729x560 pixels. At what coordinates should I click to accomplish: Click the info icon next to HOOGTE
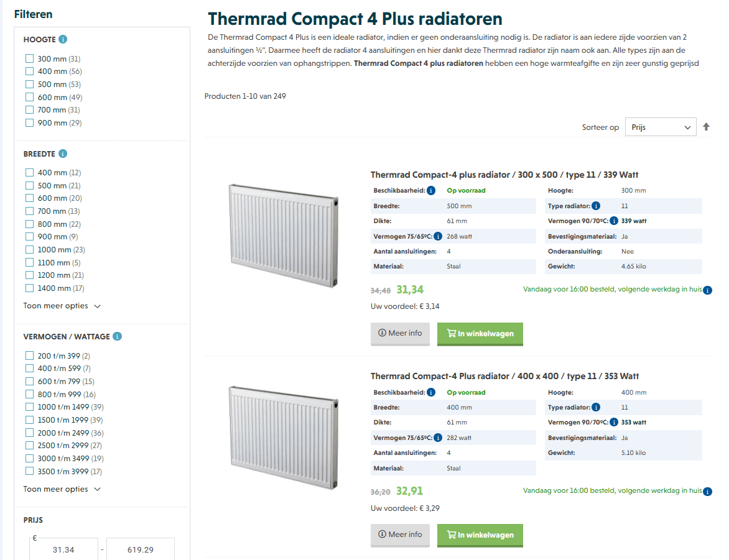tap(63, 39)
